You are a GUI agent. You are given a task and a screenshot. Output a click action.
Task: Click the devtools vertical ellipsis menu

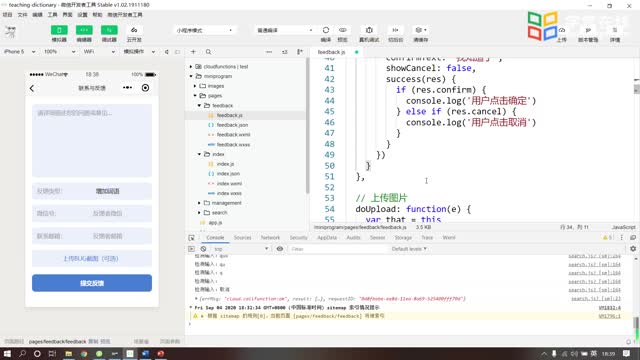click(x=622, y=238)
